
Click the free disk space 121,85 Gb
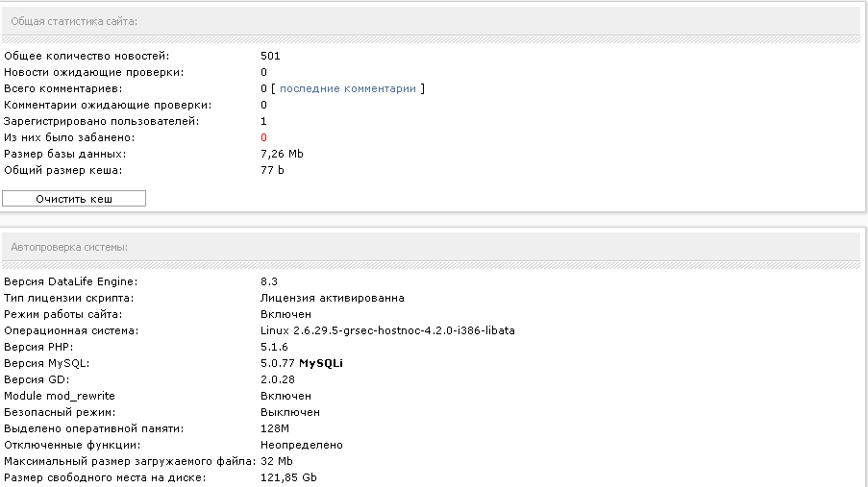(x=288, y=477)
